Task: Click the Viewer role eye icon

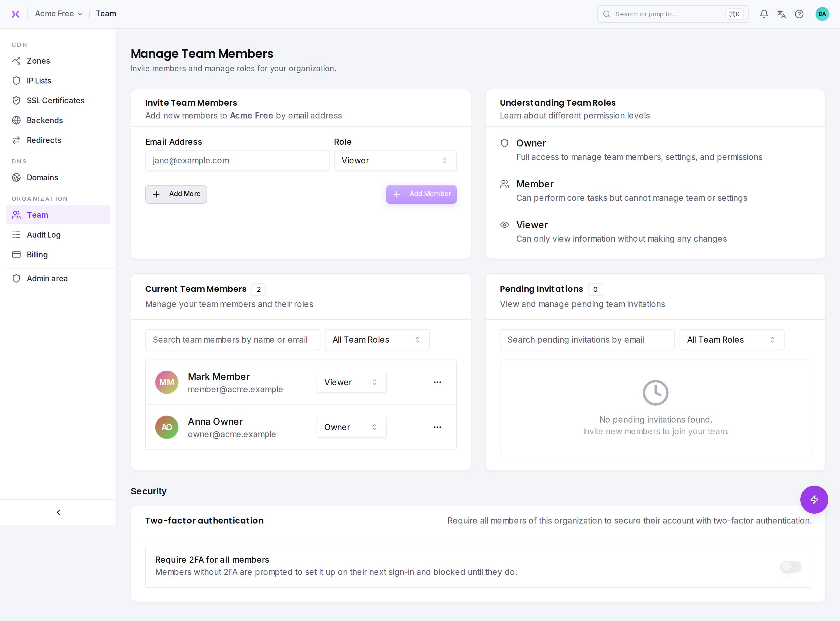Action: coord(504,225)
